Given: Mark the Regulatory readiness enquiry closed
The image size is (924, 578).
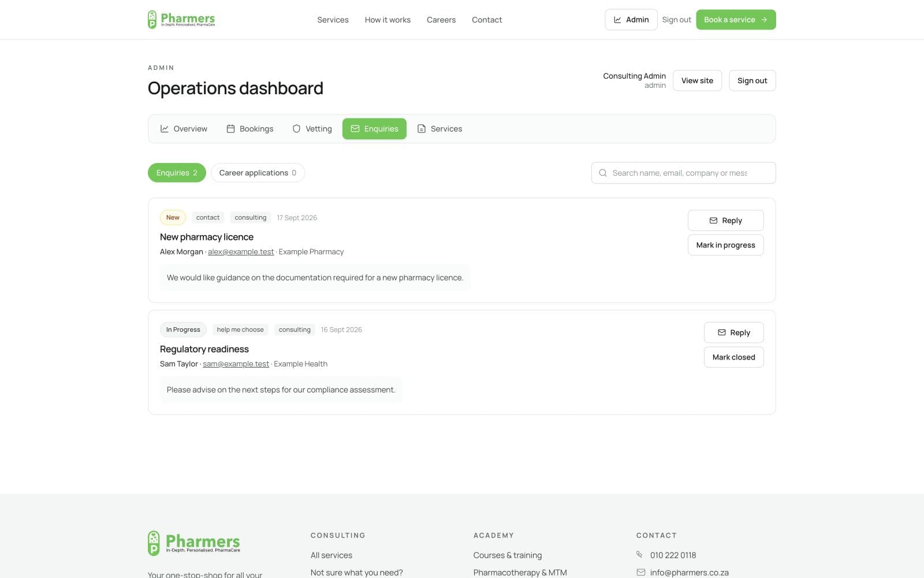Looking at the screenshot, I should tap(733, 357).
